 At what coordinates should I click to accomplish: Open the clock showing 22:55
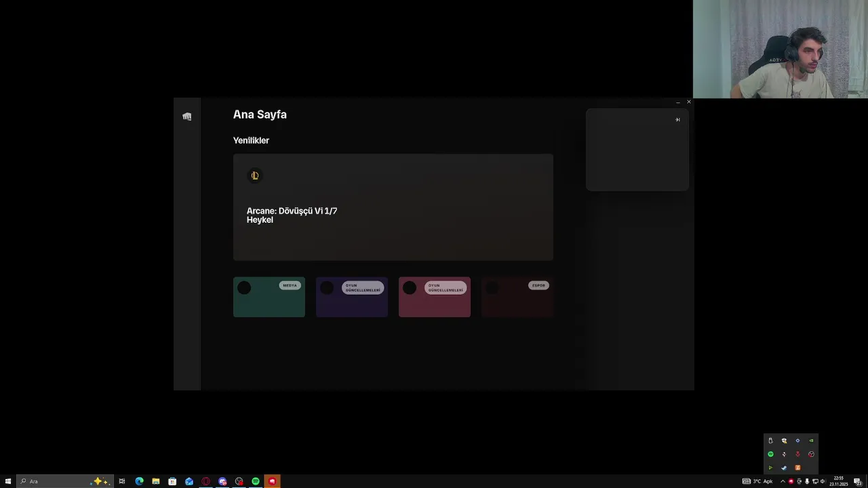pyautogui.click(x=839, y=481)
